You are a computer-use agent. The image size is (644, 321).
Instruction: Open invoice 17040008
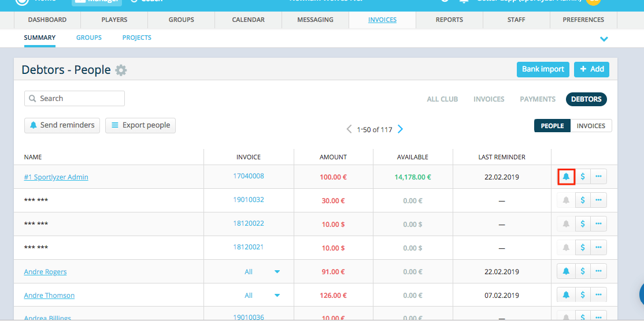[x=249, y=176]
